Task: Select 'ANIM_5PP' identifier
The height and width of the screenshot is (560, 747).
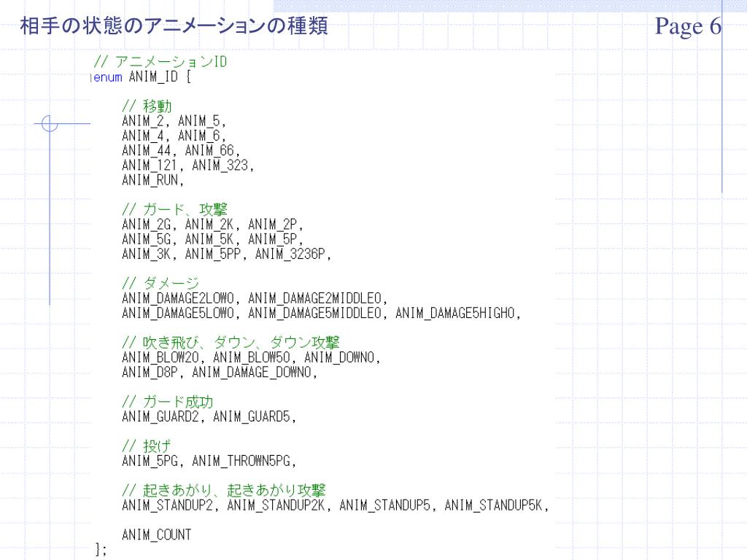Action: pos(213,254)
